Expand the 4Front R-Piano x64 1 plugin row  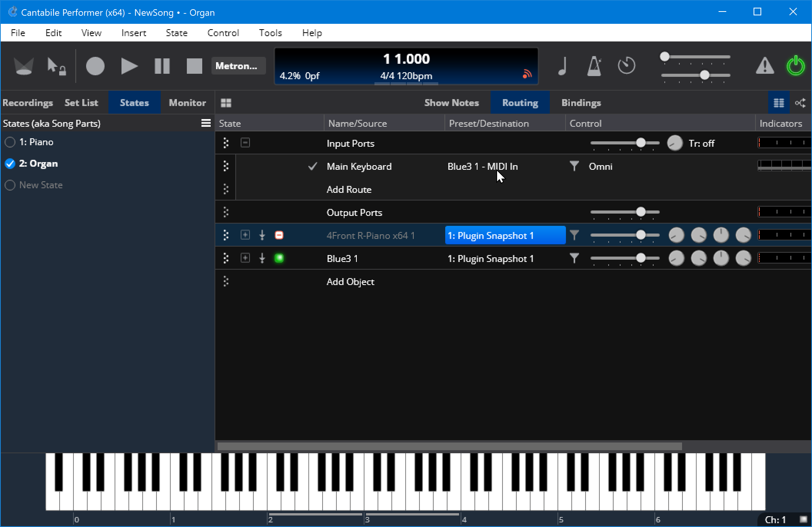[245, 235]
